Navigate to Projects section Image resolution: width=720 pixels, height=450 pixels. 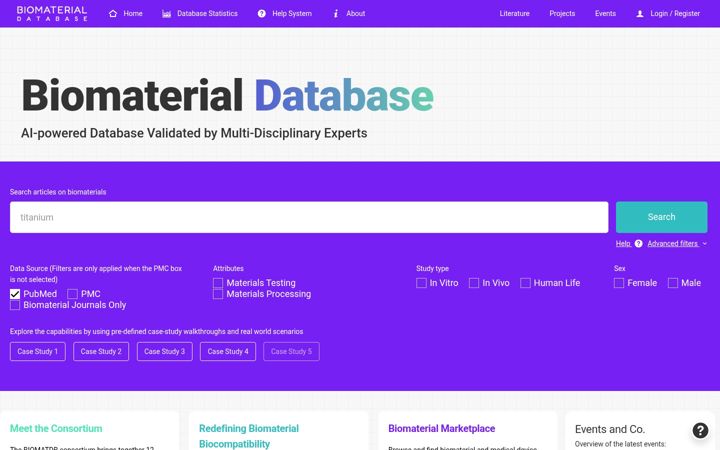[x=562, y=14]
